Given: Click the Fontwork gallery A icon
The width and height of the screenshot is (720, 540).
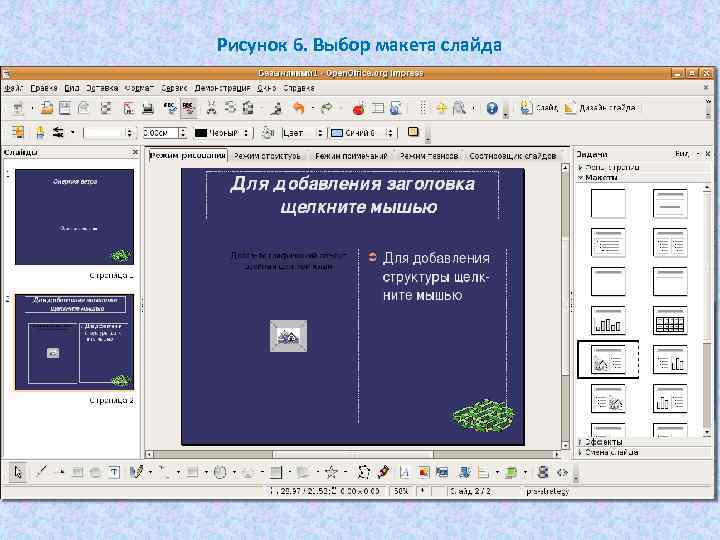Looking at the screenshot, I should (x=404, y=472).
